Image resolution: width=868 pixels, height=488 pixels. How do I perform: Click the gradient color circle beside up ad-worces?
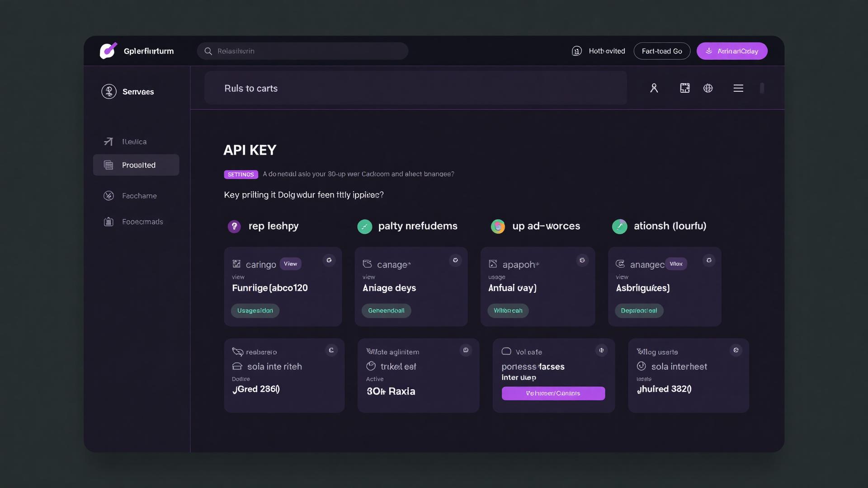pos(498,226)
